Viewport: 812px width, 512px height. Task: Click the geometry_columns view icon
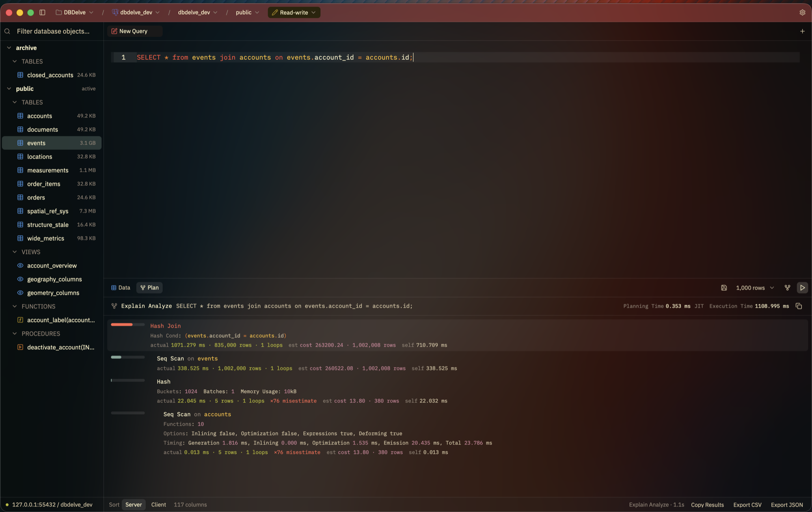pyautogui.click(x=20, y=293)
